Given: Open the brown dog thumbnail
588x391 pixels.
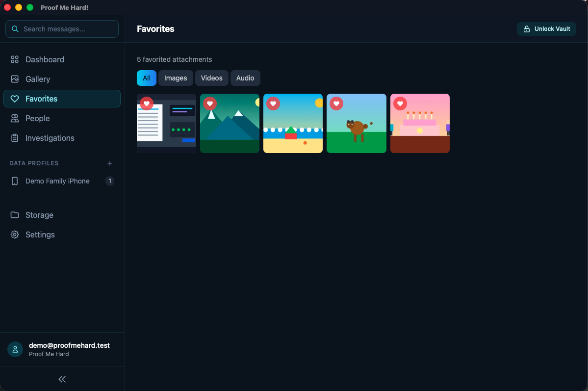Looking at the screenshot, I should [356, 124].
